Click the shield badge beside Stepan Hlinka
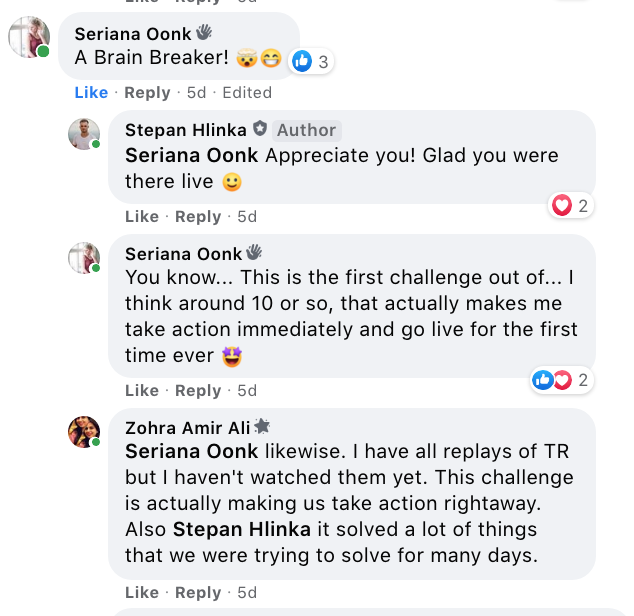 [259, 129]
